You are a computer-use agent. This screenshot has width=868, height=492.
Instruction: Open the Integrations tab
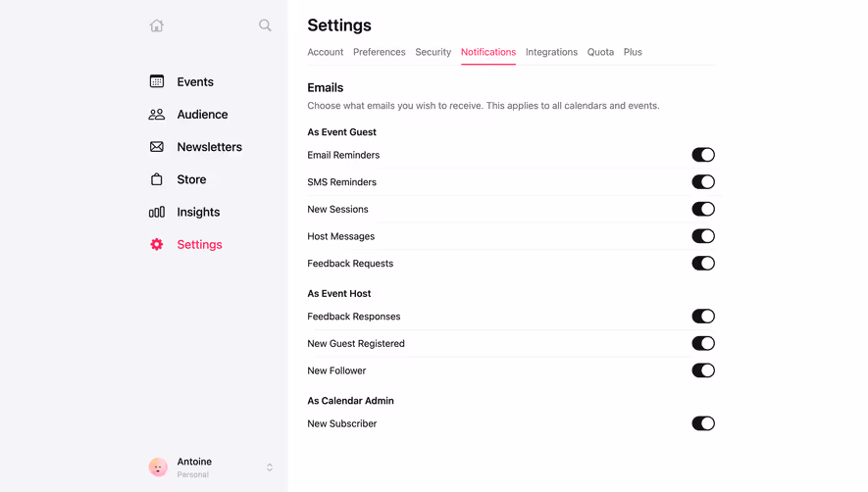tap(551, 52)
